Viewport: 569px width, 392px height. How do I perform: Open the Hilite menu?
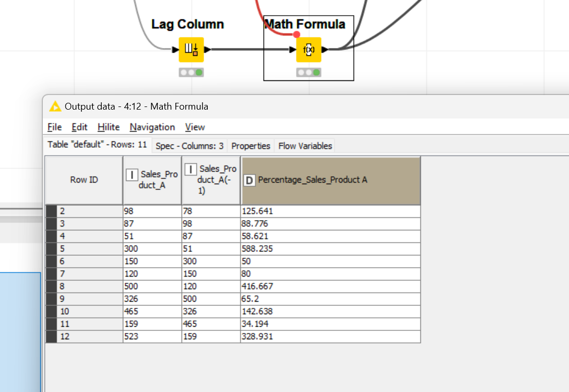pos(109,127)
